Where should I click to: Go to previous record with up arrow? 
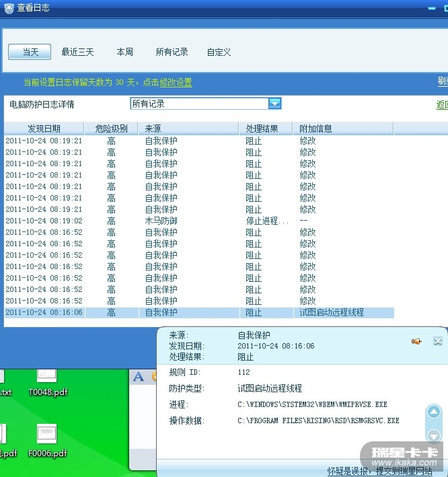(434, 412)
